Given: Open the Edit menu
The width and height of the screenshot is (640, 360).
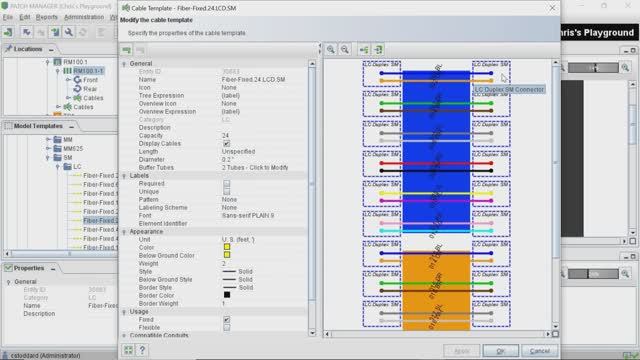Looking at the screenshot, I should coord(24,17).
